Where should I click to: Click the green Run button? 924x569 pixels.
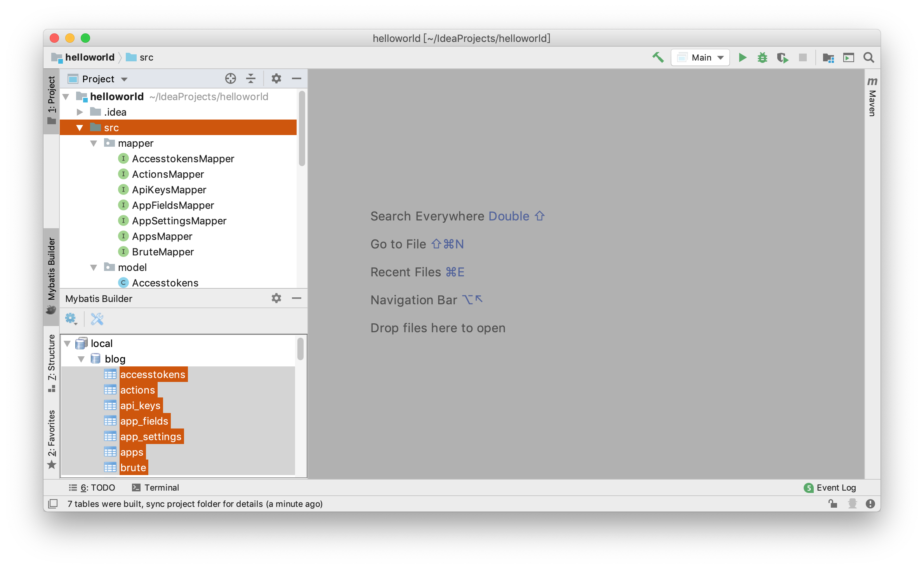click(742, 58)
